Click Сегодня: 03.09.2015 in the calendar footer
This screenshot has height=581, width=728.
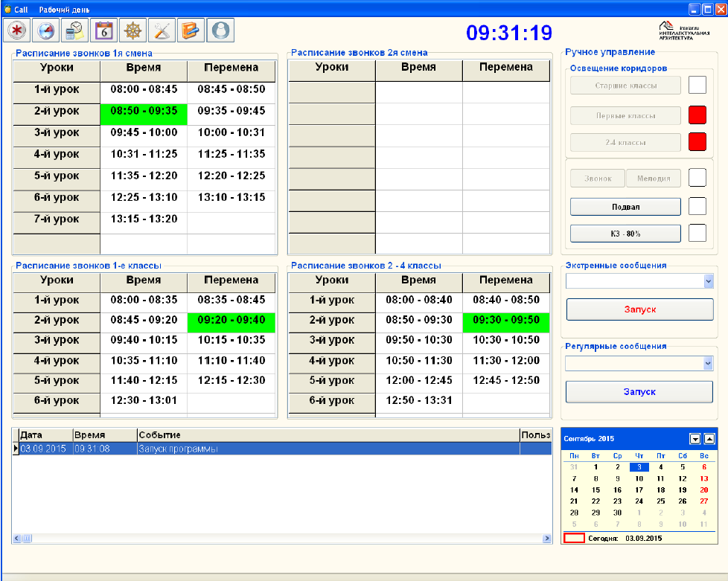click(x=625, y=539)
